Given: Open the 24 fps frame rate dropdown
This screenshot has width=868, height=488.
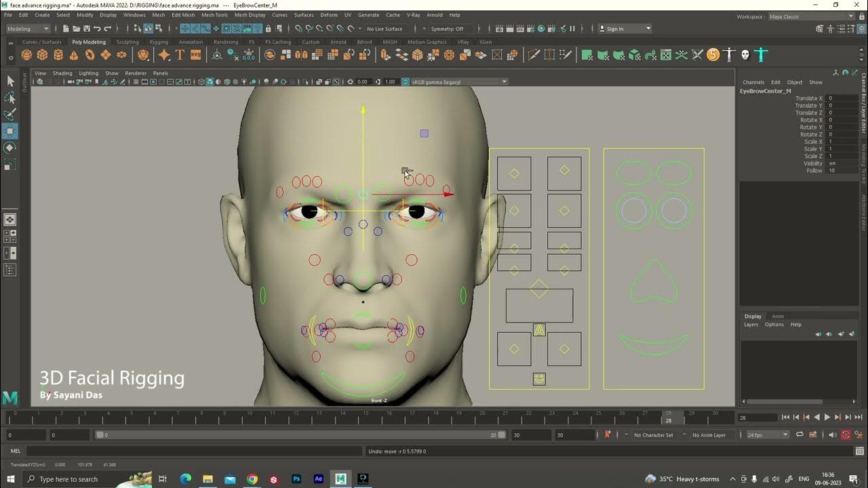Looking at the screenshot, I should (767, 434).
